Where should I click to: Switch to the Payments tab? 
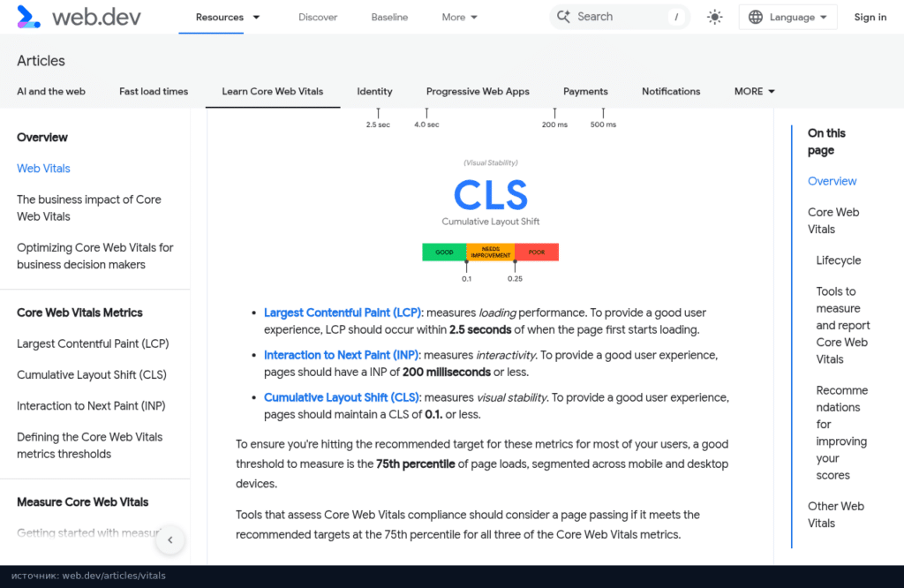(x=586, y=91)
